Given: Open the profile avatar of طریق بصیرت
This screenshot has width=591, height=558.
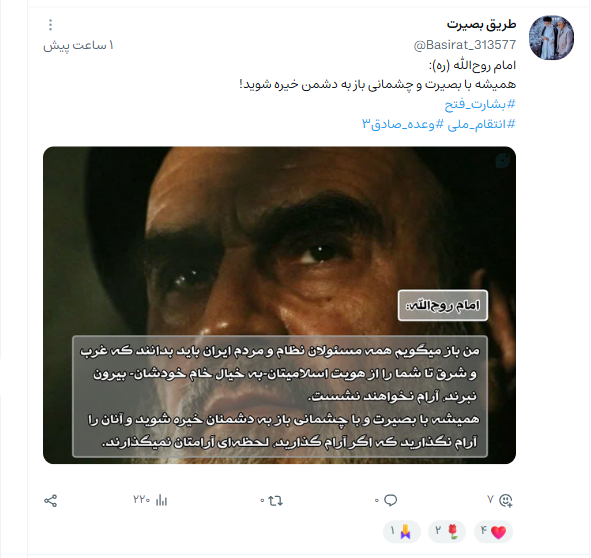Looking at the screenshot, I should 551,38.
